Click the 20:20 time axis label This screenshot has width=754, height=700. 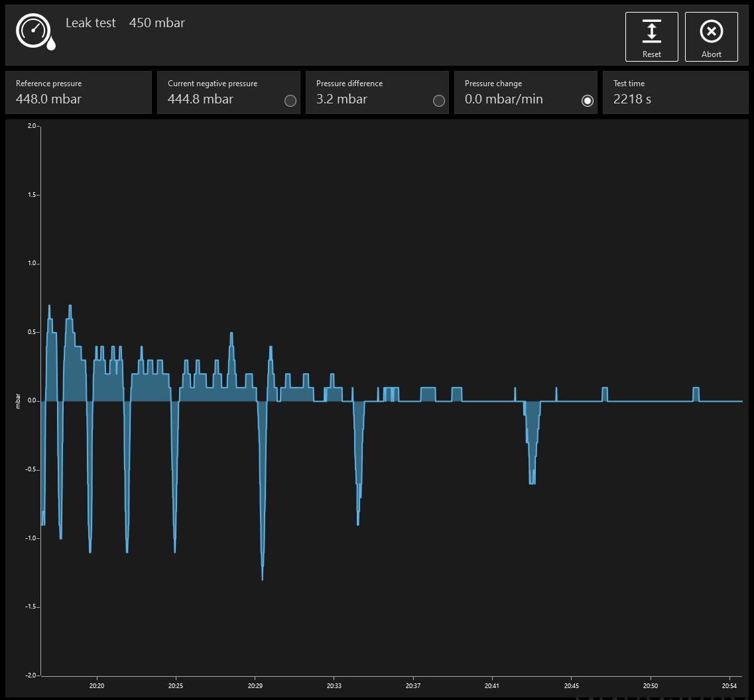(x=97, y=685)
